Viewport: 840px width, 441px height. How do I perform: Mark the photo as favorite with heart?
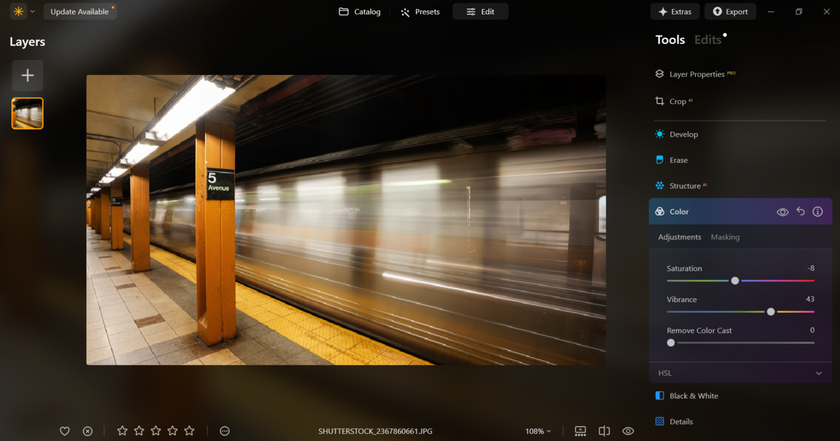click(65, 431)
